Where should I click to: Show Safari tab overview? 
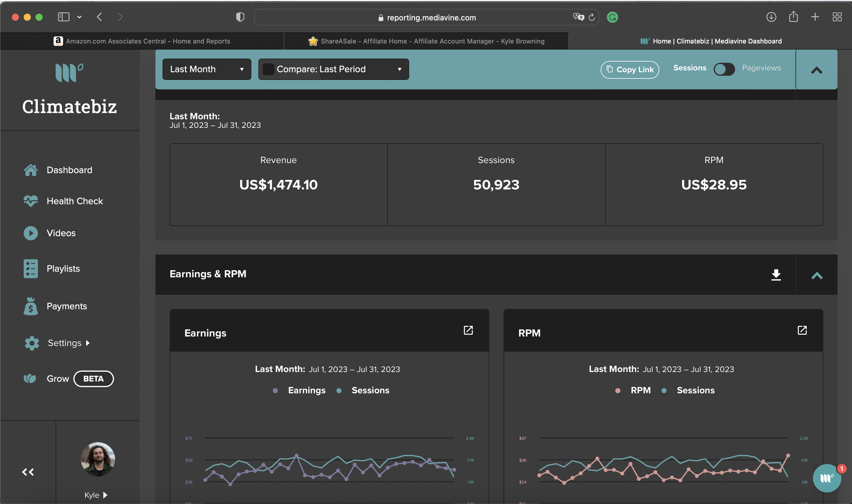[x=837, y=17]
